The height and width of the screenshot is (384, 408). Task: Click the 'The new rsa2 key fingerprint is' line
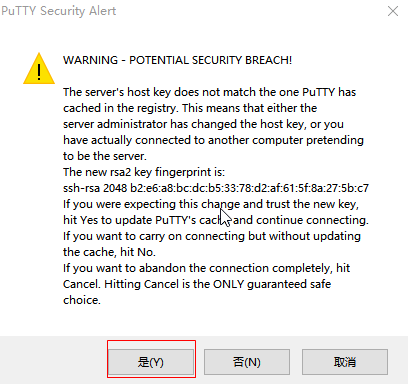click(x=144, y=172)
